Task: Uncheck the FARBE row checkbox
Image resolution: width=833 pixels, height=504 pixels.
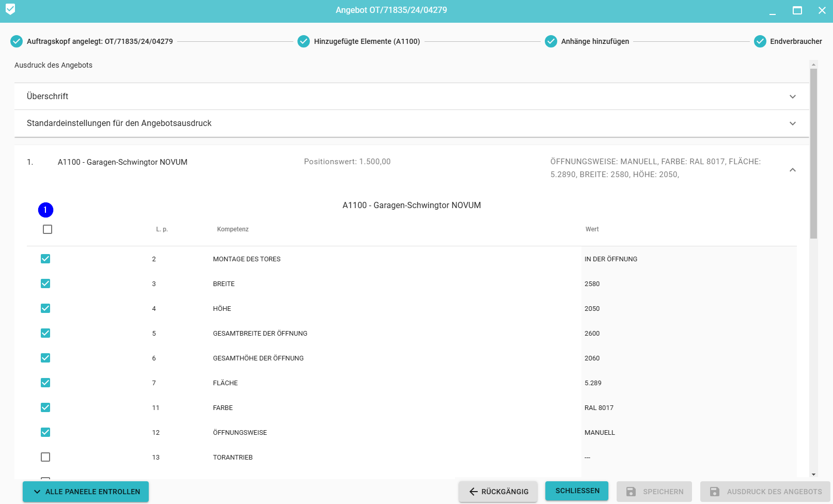Action: pos(45,407)
